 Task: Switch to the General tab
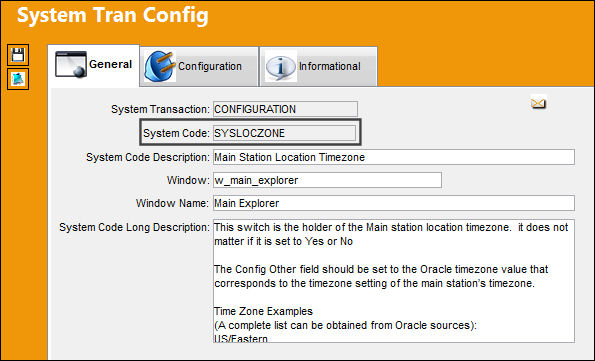[93, 65]
